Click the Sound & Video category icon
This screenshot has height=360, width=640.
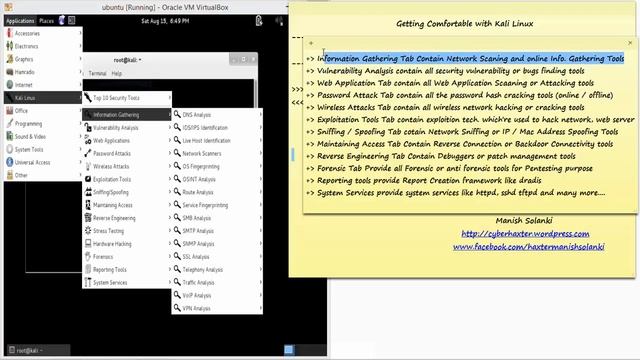click(10, 136)
